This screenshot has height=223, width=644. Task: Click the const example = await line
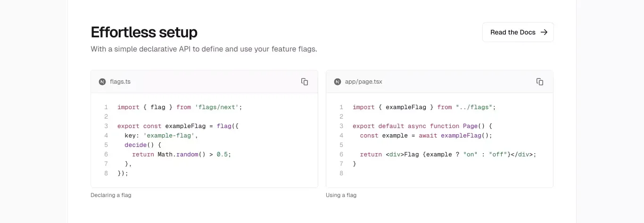tap(426, 136)
